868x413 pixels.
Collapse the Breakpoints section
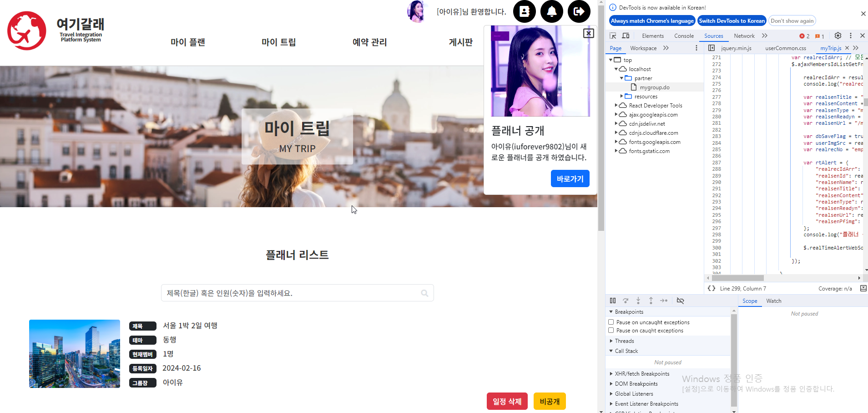(x=611, y=312)
